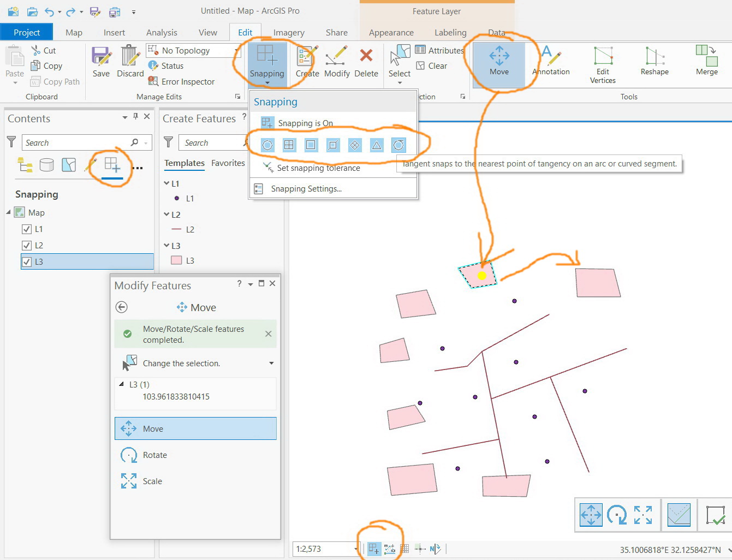The height and width of the screenshot is (560, 732).
Task: Switch to the Analysis ribbon tab
Action: [162, 33]
